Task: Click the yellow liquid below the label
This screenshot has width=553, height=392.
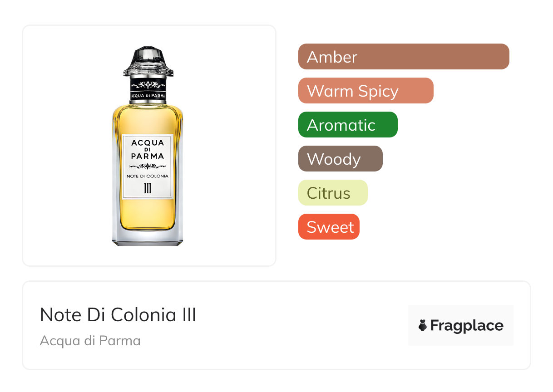Action: pos(148,213)
